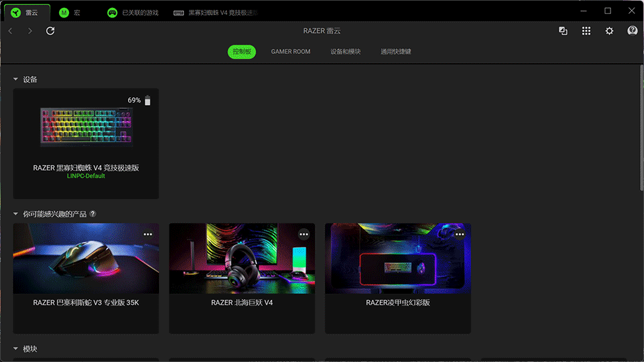Close the Razer Synapse window
Image resolution: width=644 pixels, height=362 pixels.
coord(632,11)
